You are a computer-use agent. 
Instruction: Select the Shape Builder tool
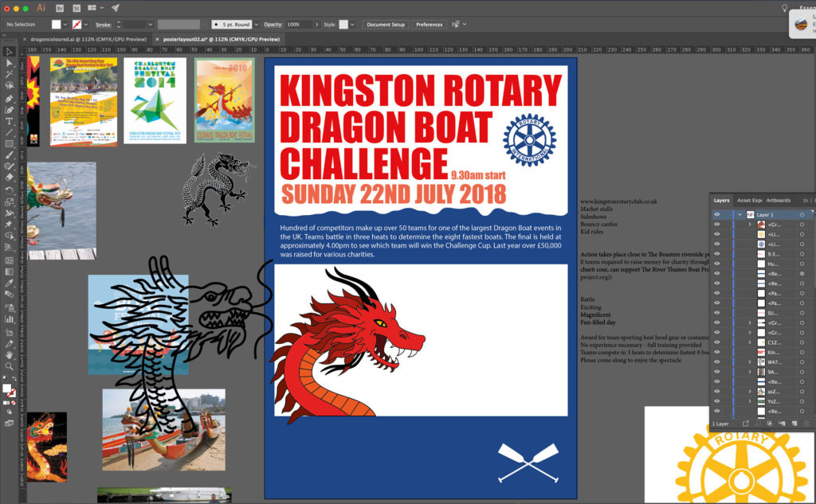tap(9, 236)
